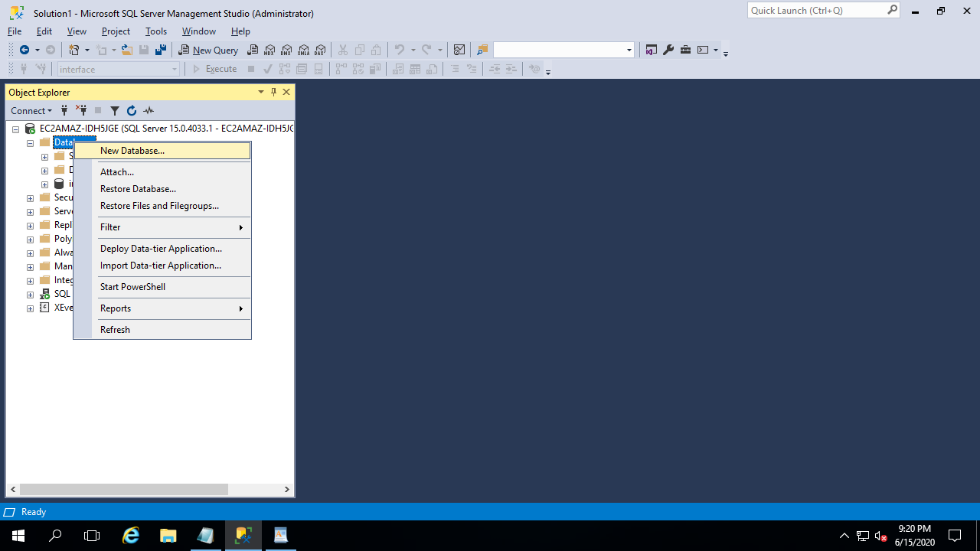Open the Edit menu

[x=44, y=31]
